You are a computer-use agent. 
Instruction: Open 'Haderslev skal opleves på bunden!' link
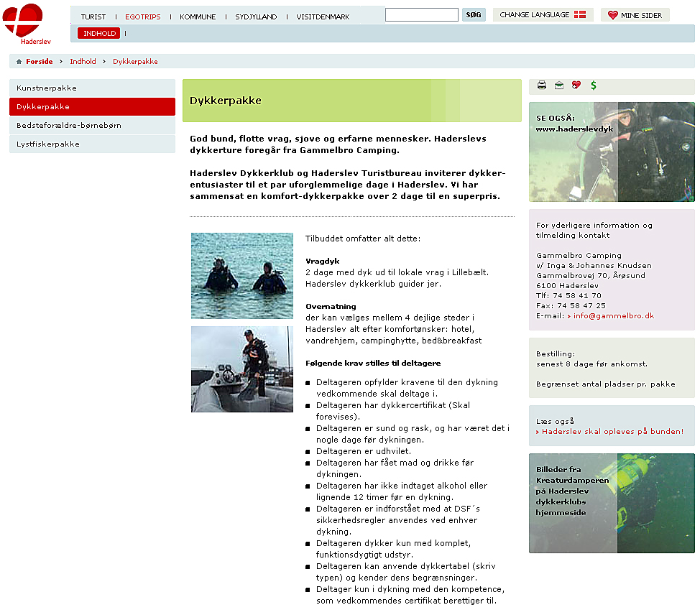coord(612,432)
